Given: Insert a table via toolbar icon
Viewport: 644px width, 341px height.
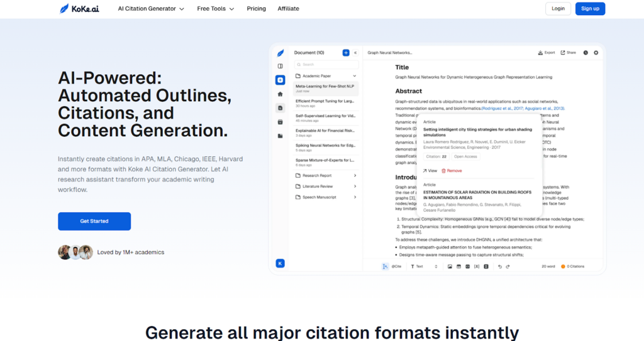Looking at the screenshot, I should (x=458, y=266).
